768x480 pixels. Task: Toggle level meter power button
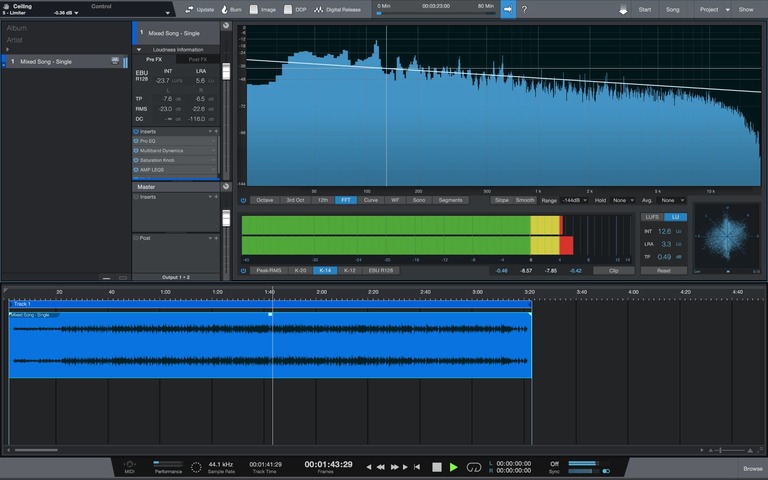click(243, 270)
